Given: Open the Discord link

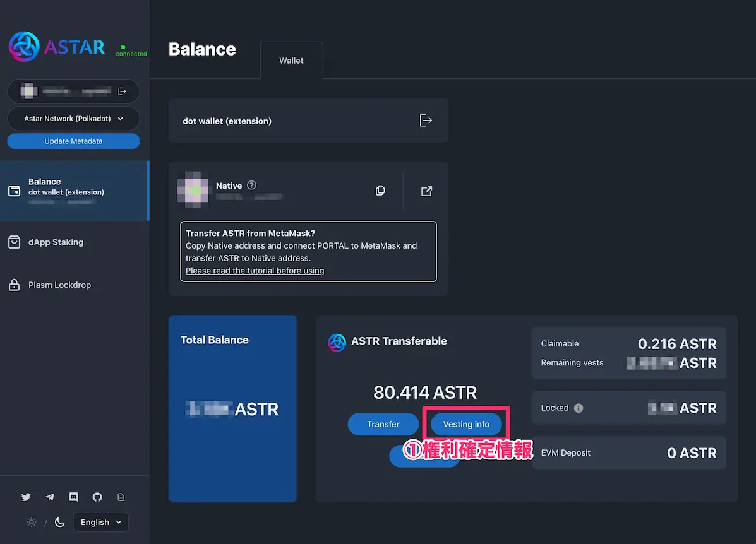Looking at the screenshot, I should pyautogui.click(x=73, y=497).
